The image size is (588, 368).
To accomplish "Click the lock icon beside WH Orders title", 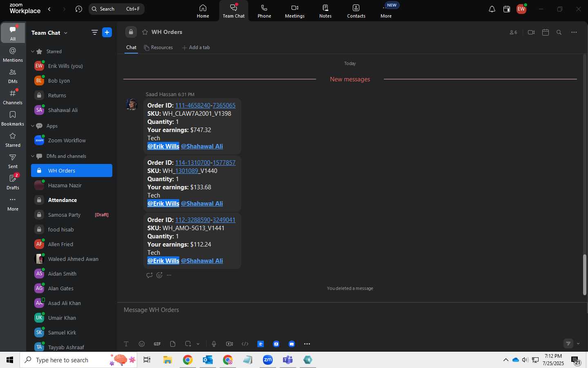I will click(131, 32).
